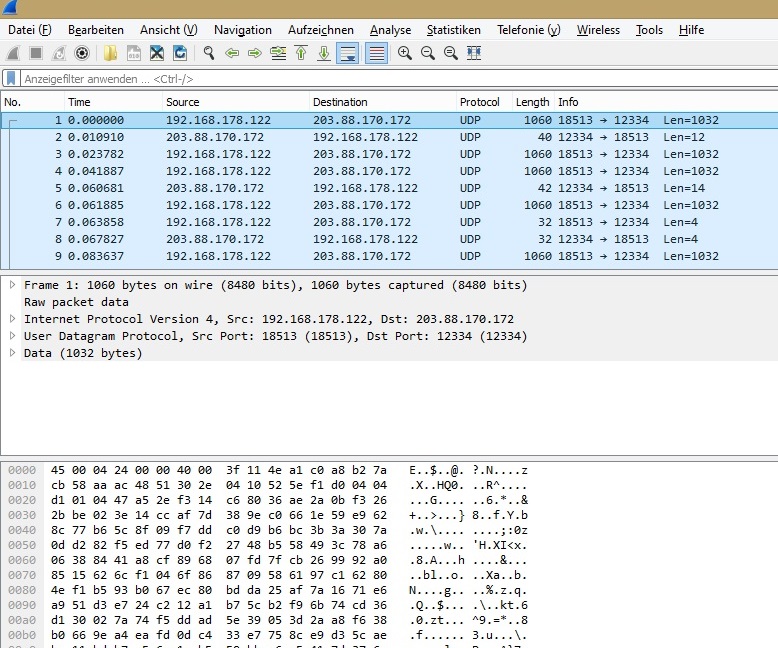Expand the Frame 1 details tree
This screenshot has height=648, width=778.
(12, 285)
